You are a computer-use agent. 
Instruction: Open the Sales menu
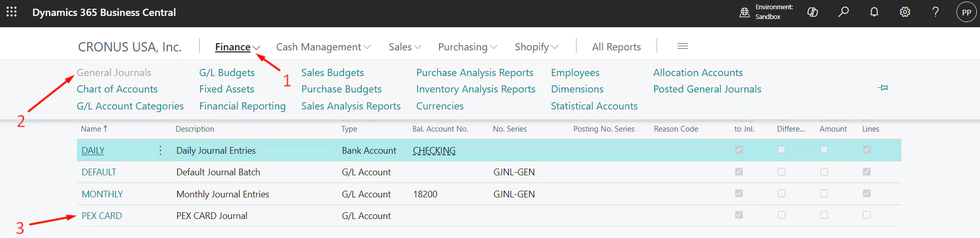(400, 47)
